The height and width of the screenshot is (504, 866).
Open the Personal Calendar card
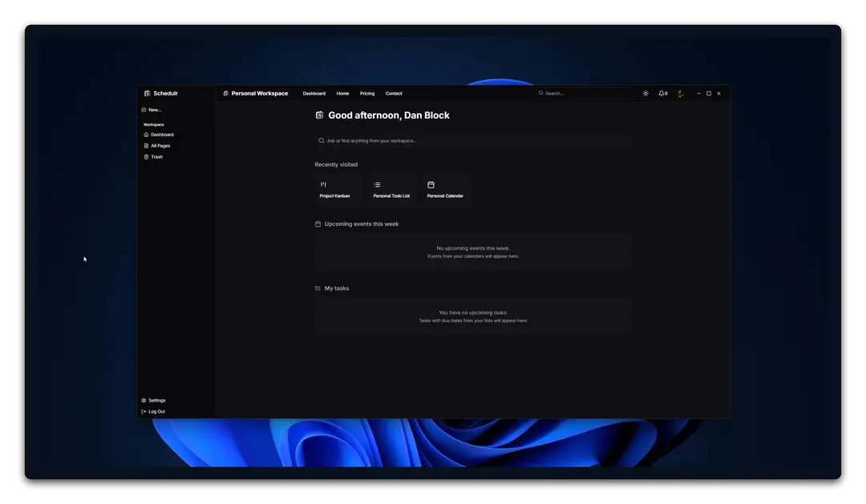pos(446,191)
